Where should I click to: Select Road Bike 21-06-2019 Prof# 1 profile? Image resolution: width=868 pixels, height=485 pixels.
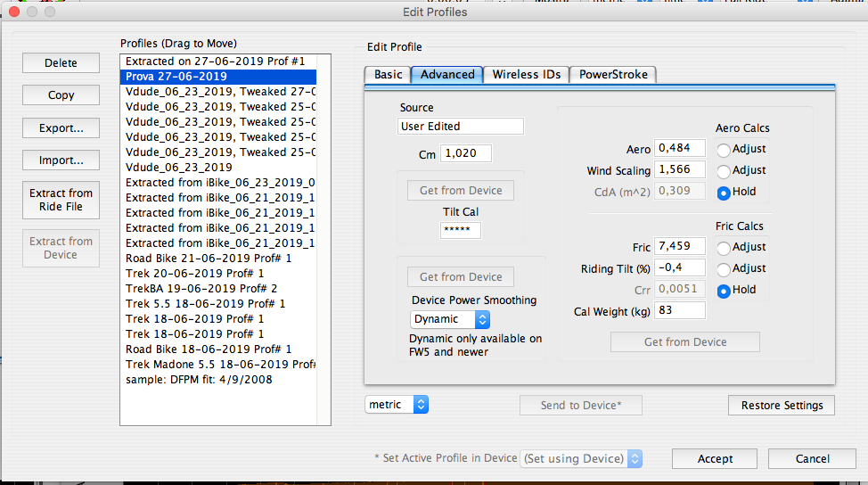[209, 259]
